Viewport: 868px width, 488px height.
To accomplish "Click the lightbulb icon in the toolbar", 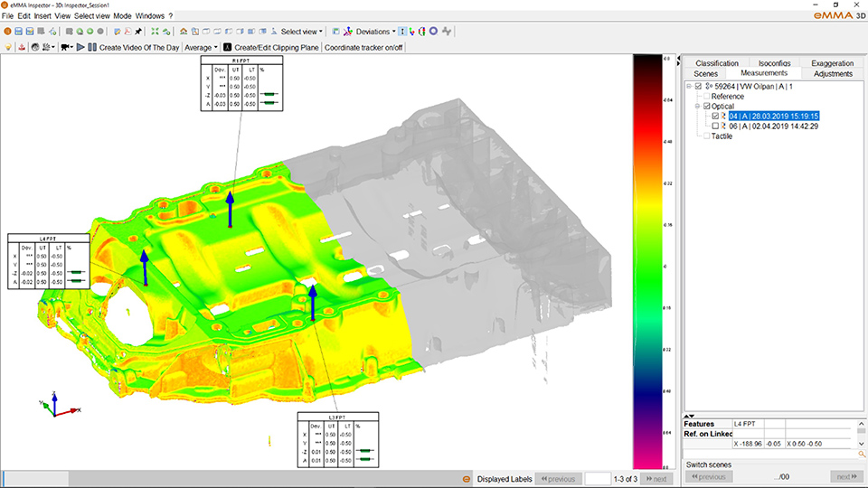I will 8,47.
